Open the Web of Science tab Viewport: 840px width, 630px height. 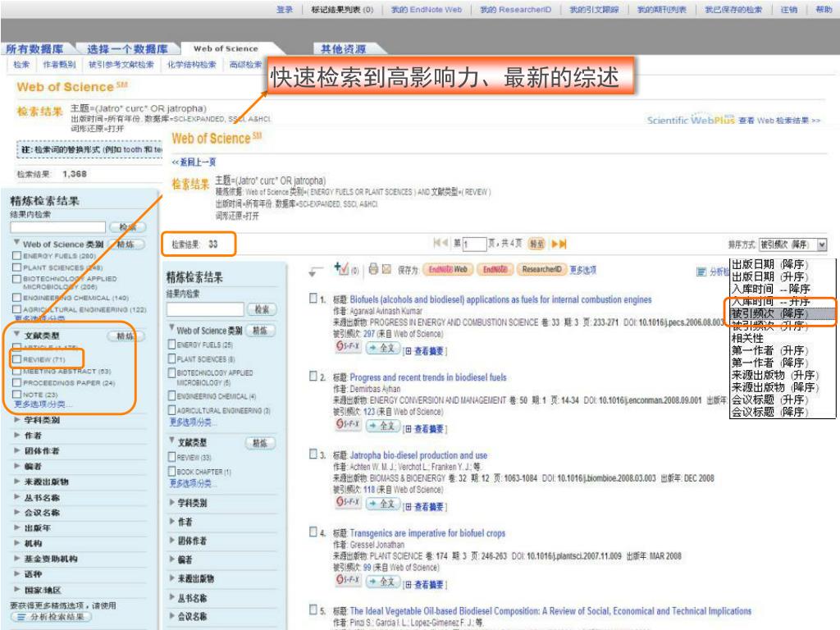226,48
